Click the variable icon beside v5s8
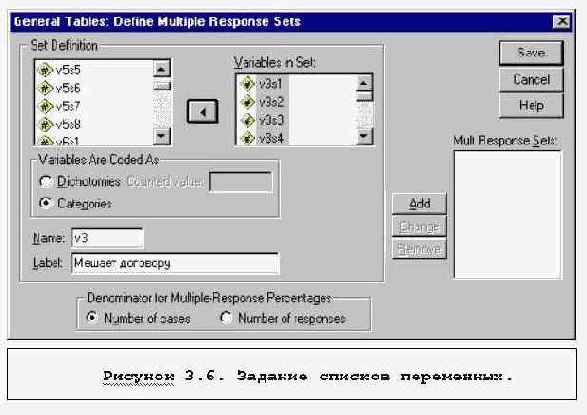The width and height of the screenshot is (587, 415). pyautogui.click(x=45, y=124)
